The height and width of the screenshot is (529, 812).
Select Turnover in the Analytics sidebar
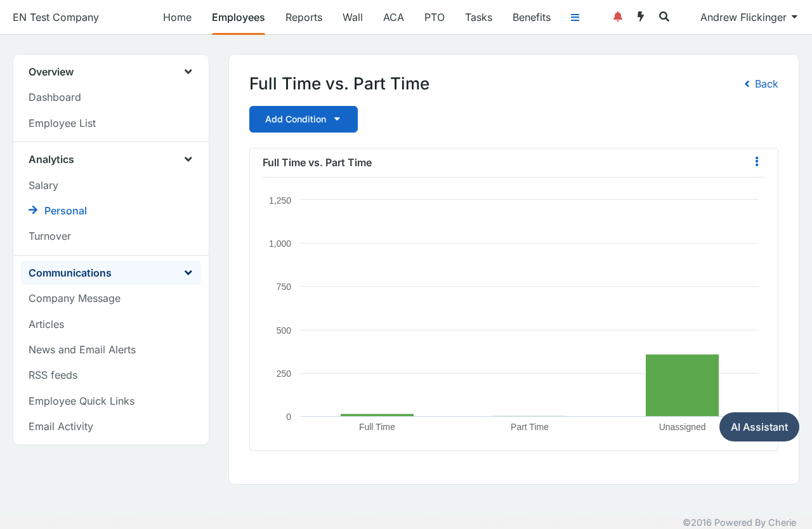[x=49, y=236]
